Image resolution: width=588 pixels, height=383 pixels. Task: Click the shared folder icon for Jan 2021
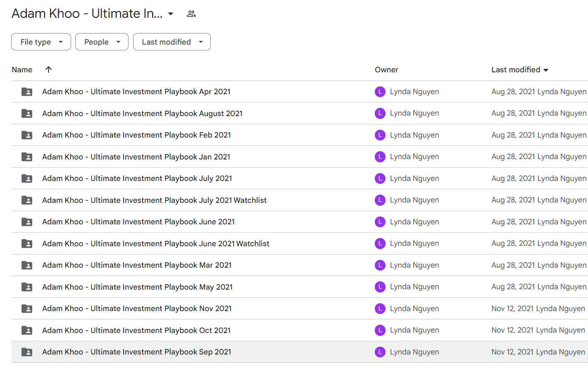point(27,157)
